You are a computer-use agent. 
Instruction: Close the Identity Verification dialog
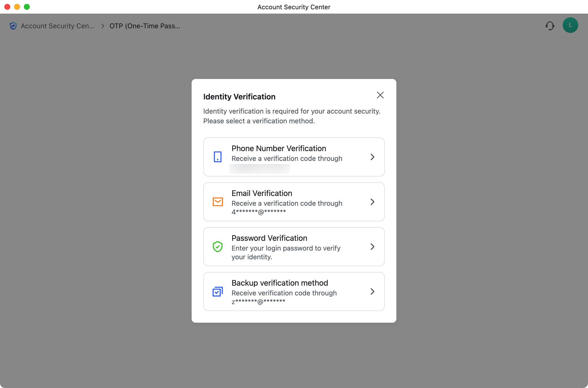coord(380,95)
